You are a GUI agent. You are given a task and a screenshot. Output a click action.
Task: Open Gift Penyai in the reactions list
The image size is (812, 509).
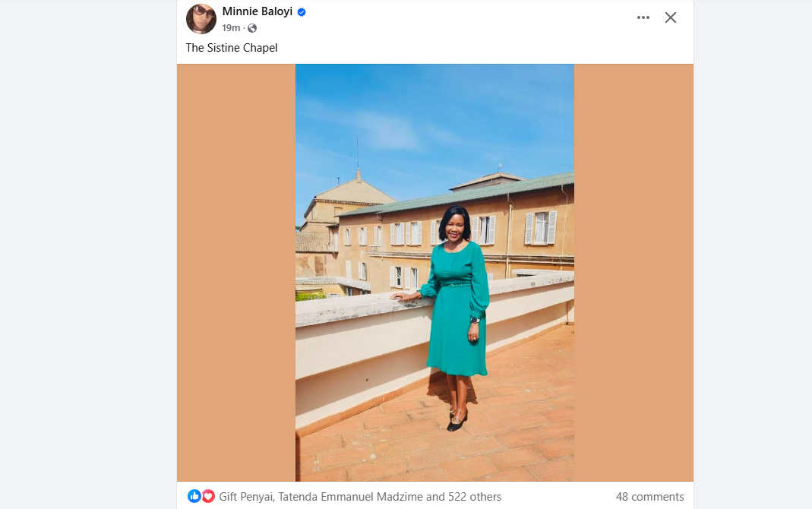tap(246, 497)
